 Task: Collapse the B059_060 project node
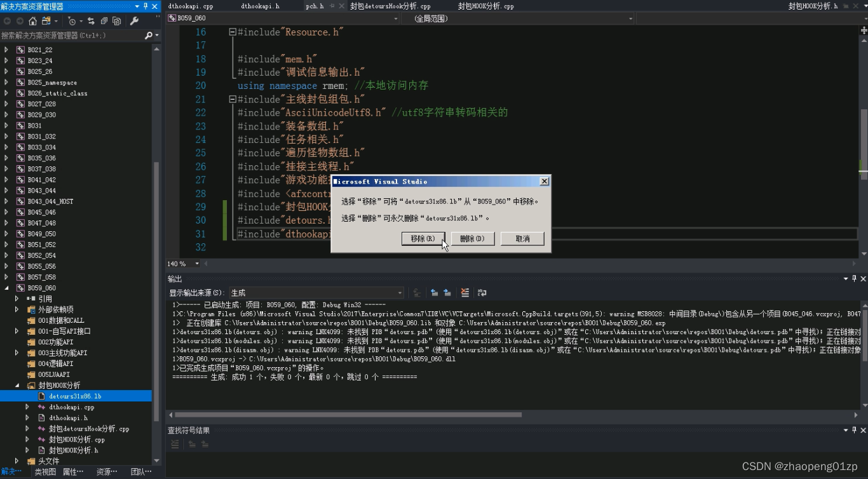click(6, 288)
